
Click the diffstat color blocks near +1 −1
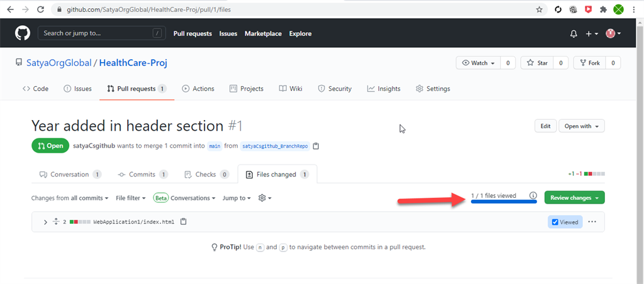[594, 174]
